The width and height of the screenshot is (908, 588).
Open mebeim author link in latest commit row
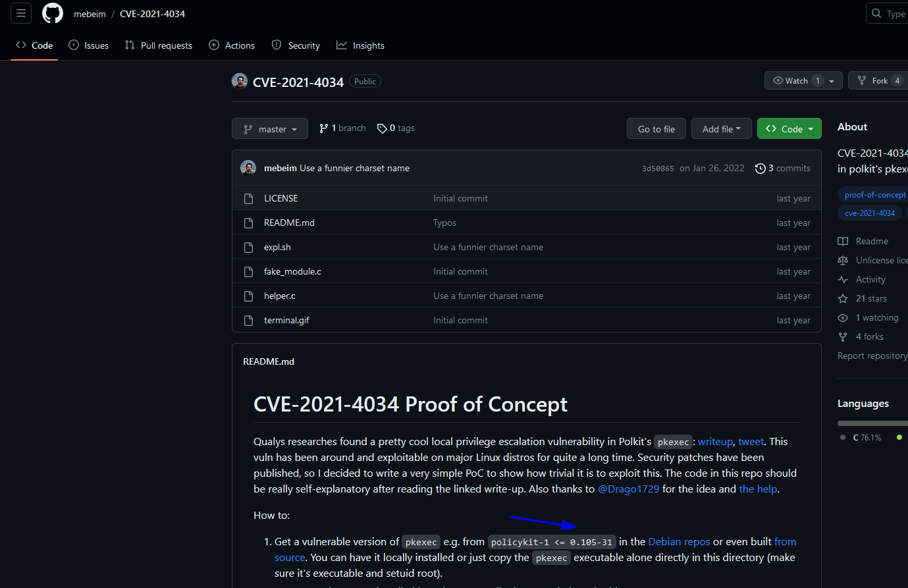280,168
